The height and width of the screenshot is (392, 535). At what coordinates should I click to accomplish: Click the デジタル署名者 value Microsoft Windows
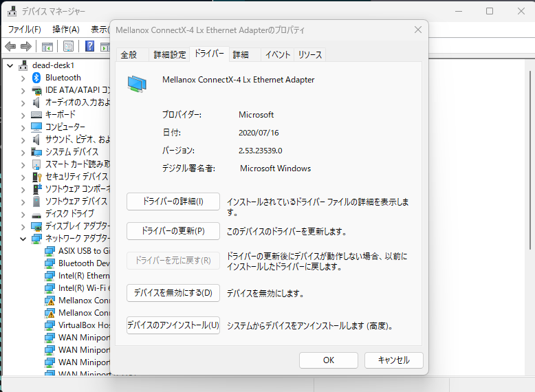pyautogui.click(x=275, y=168)
